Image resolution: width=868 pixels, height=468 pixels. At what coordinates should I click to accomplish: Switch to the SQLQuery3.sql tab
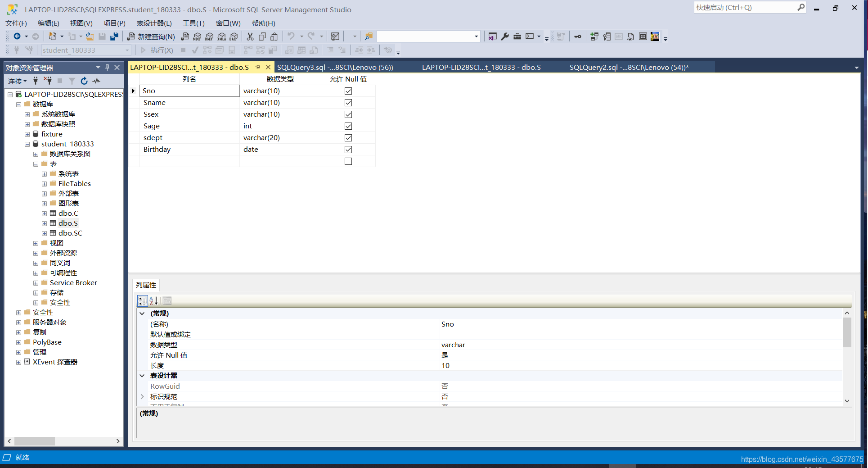click(x=335, y=67)
